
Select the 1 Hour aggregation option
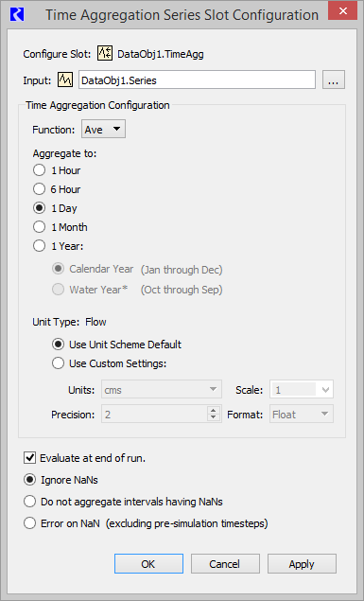click(x=39, y=170)
